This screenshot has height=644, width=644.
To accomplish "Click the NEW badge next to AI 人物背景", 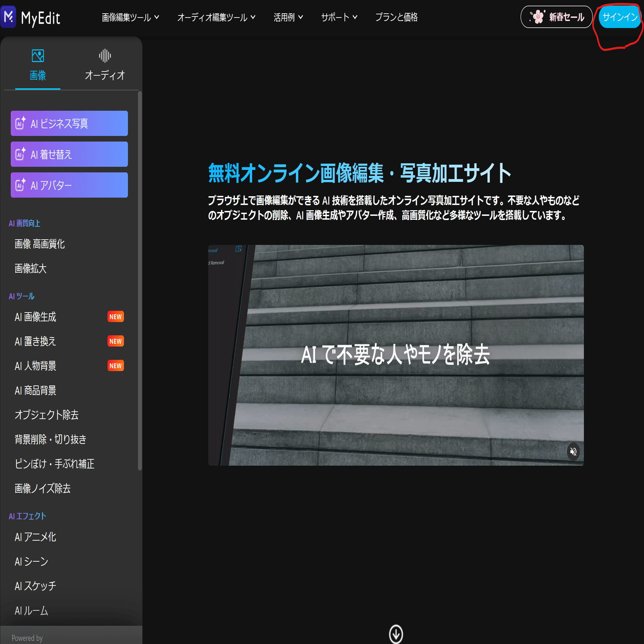I will 116,366.
